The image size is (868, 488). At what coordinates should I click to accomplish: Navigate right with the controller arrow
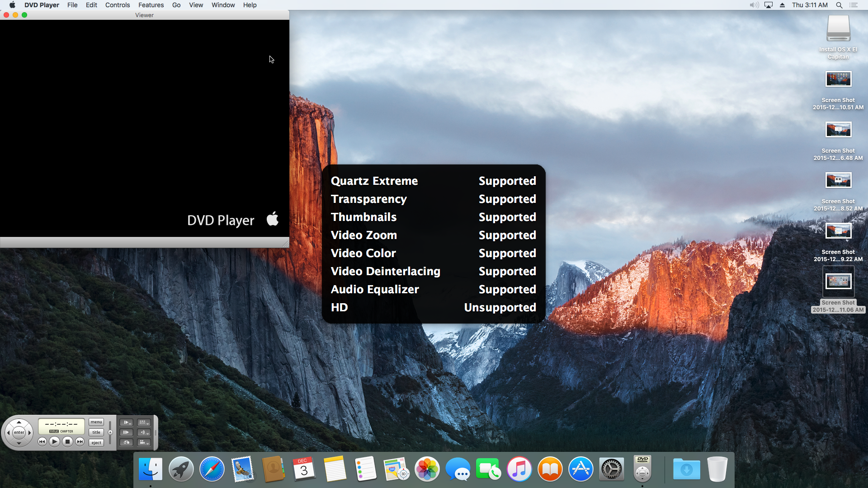30,432
